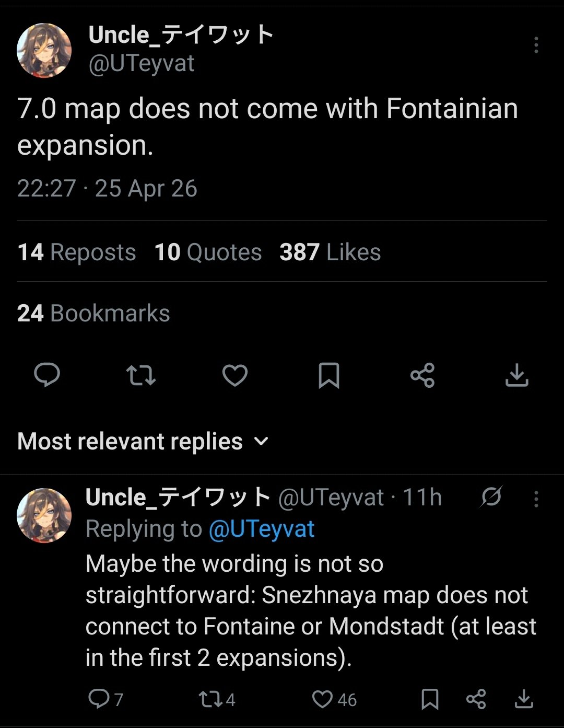Open the 10 Quotes list
Screen dimensions: 564x728
point(208,252)
